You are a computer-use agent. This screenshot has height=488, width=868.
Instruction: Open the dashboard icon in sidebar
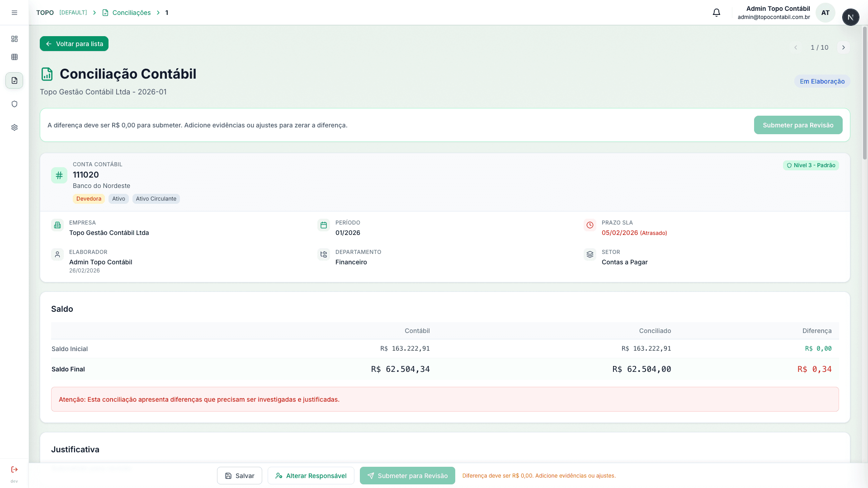(14, 39)
